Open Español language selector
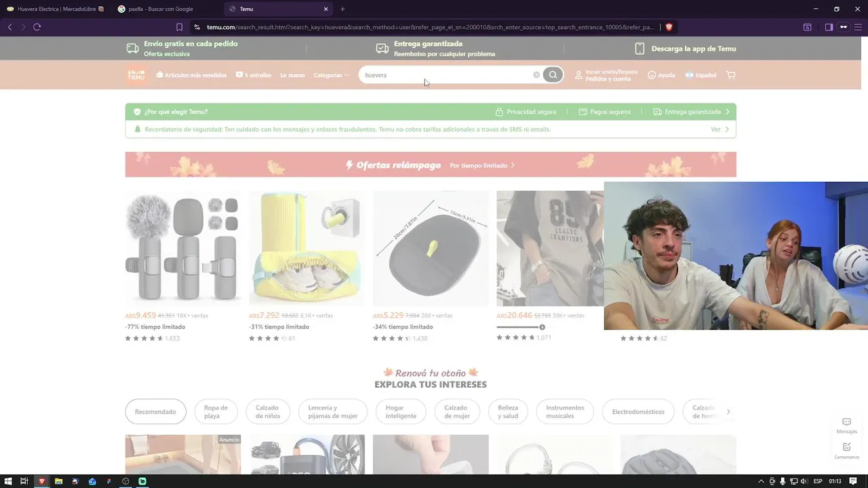 point(701,75)
